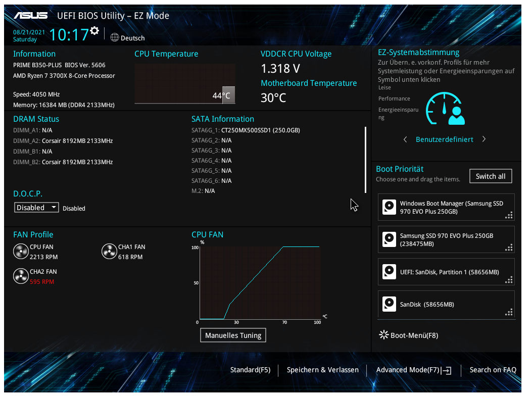Click the EZ-Systemabstimmung heading
This screenshot has height=399, width=532.
(x=419, y=53)
